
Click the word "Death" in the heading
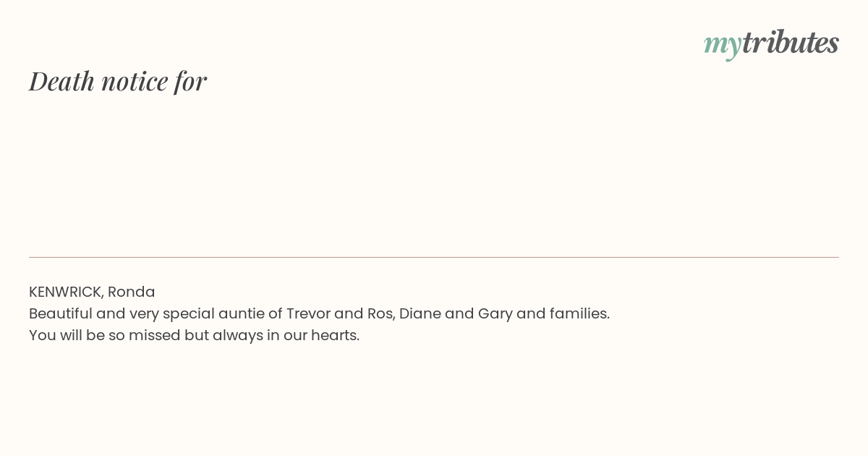[62, 81]
